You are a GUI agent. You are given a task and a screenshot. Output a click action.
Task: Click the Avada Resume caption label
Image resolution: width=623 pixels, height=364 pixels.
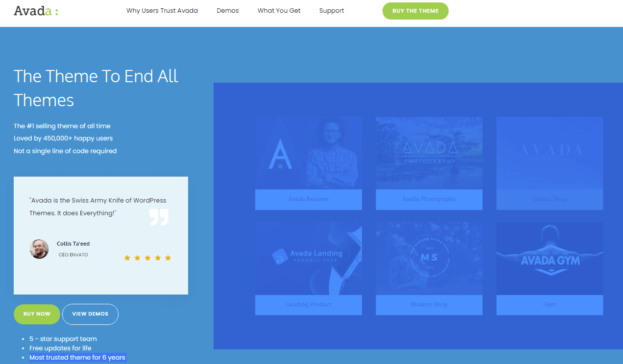coord(309,199)
